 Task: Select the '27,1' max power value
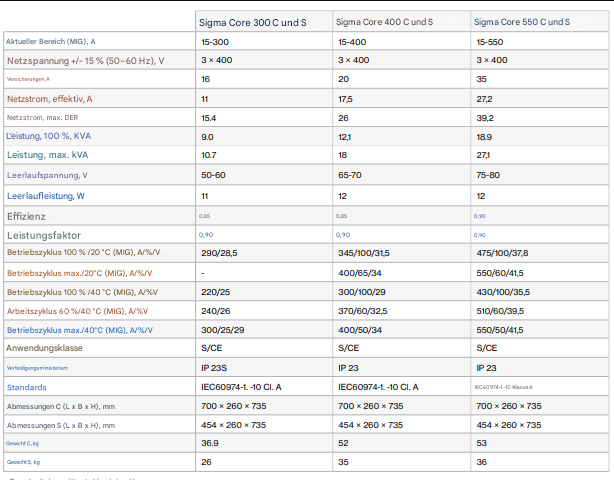coord(483,155)
